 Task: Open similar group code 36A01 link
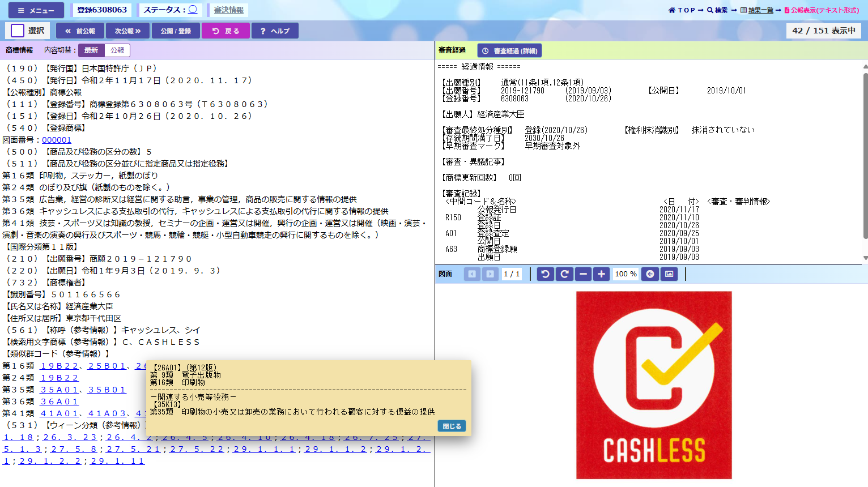tap(59, 401)
